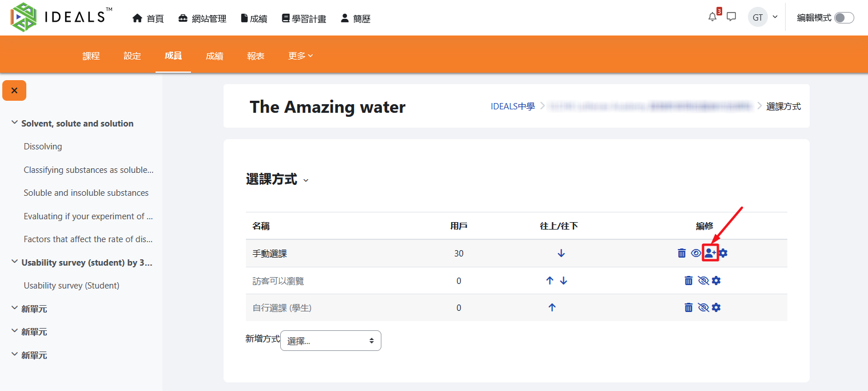Switch to the 設定 tab
868x391 pixels.
pos(132,56)
